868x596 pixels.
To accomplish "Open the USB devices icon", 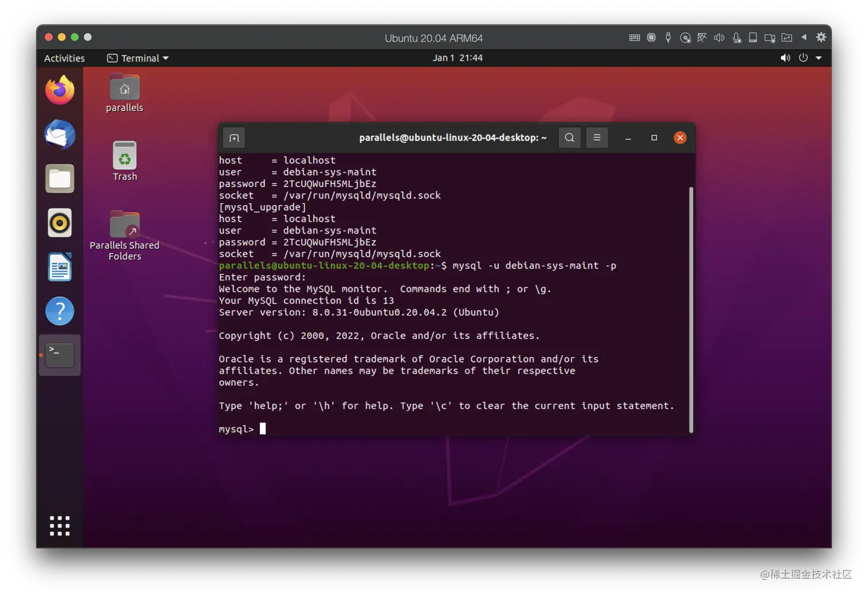I will pos(668,38).
